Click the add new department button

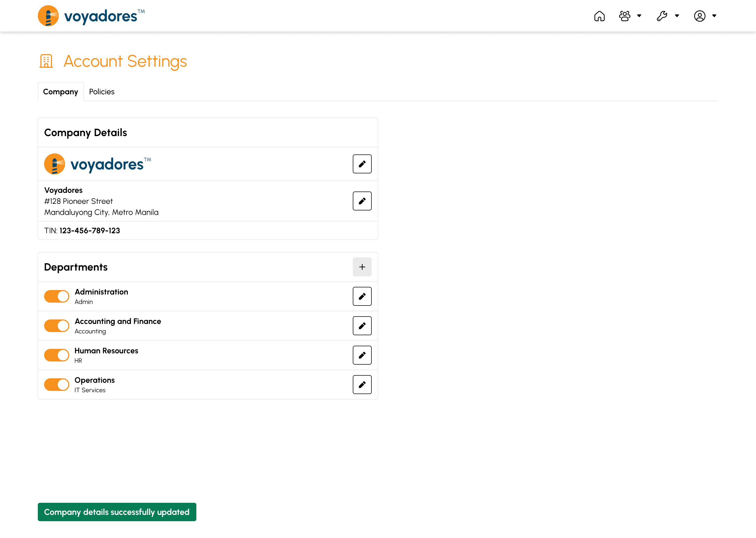tap(362, 267)
